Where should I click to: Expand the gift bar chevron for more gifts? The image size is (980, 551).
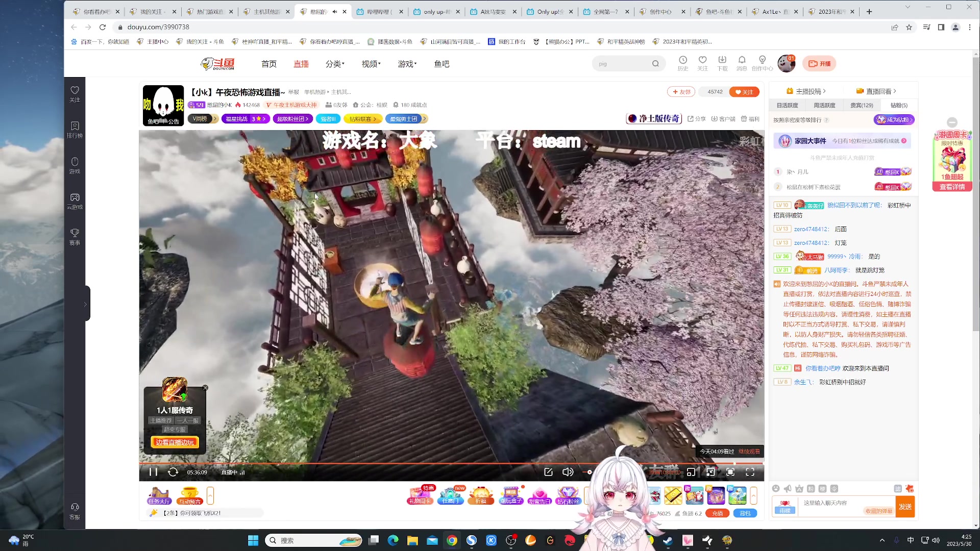(754, 495)
